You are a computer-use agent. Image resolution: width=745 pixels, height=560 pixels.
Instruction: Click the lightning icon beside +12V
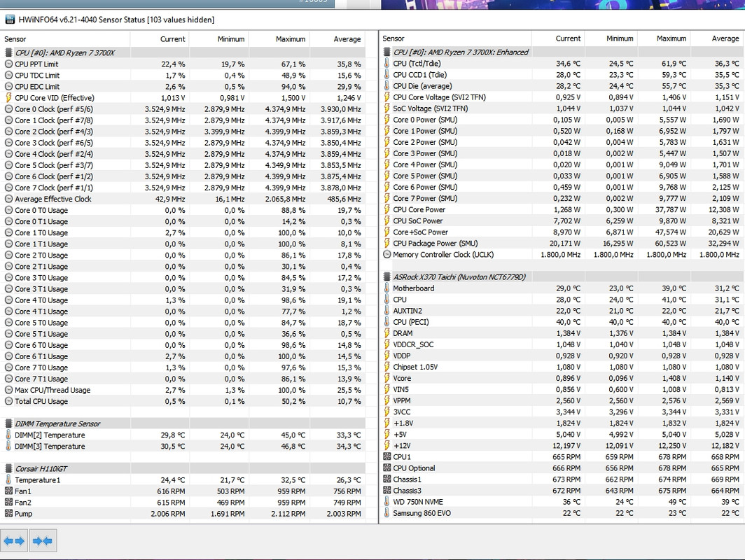(387, 445)
